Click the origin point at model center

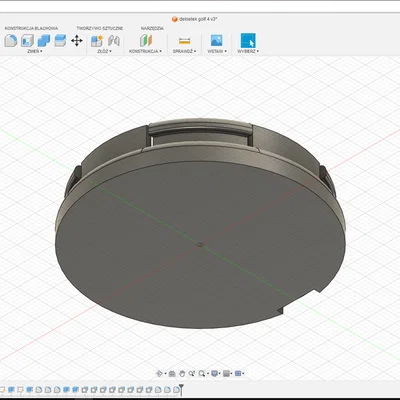coord(200,245)
